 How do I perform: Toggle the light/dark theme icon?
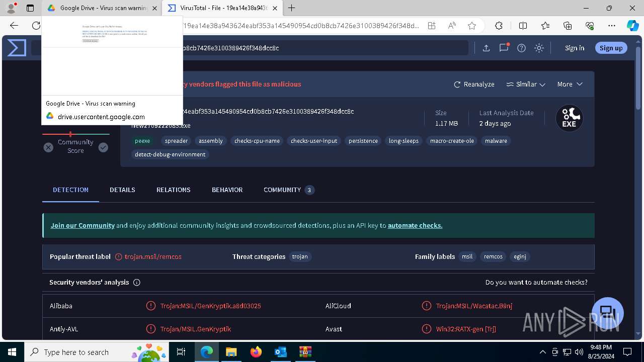tap(539, 48)
